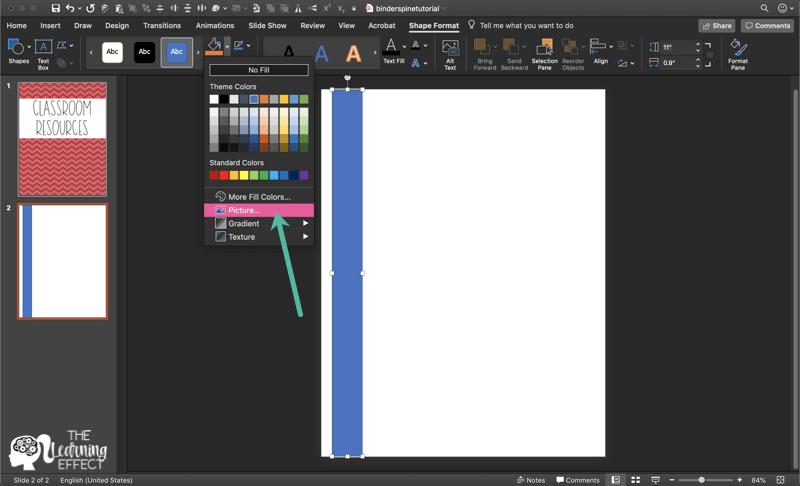Screen dimensions: 800x486
Task: Click the Shape Outline pen icon
Action: click(238, 46)
